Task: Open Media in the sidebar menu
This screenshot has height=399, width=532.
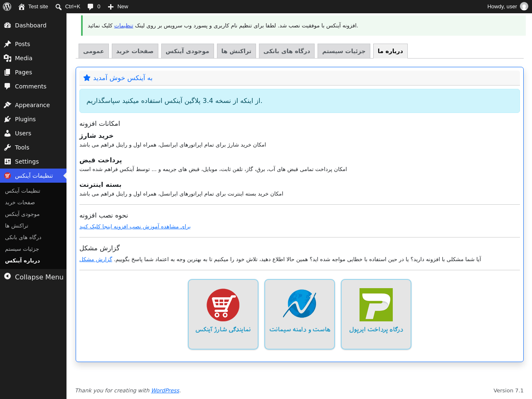Action: click(x=33, y=58)
